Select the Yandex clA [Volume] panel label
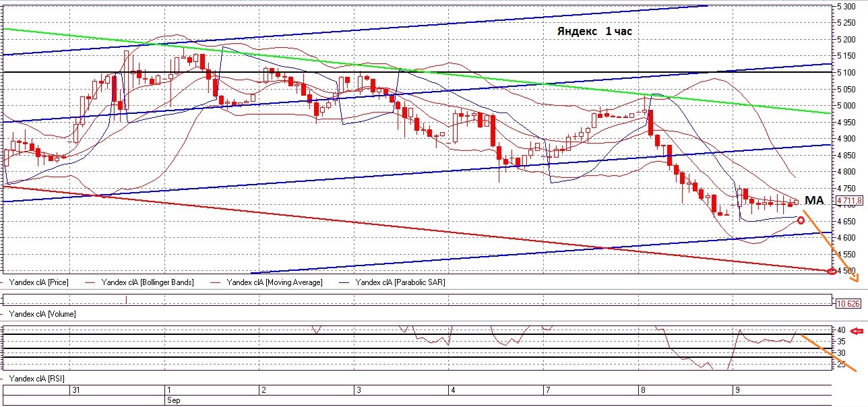Screen dimensions: 868x407 click(42, 314)
